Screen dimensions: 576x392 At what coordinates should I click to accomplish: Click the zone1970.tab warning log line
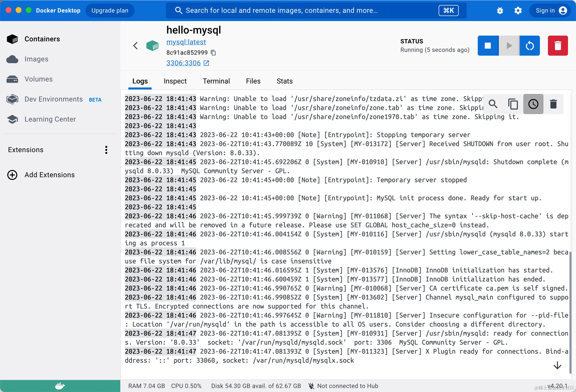322,117
